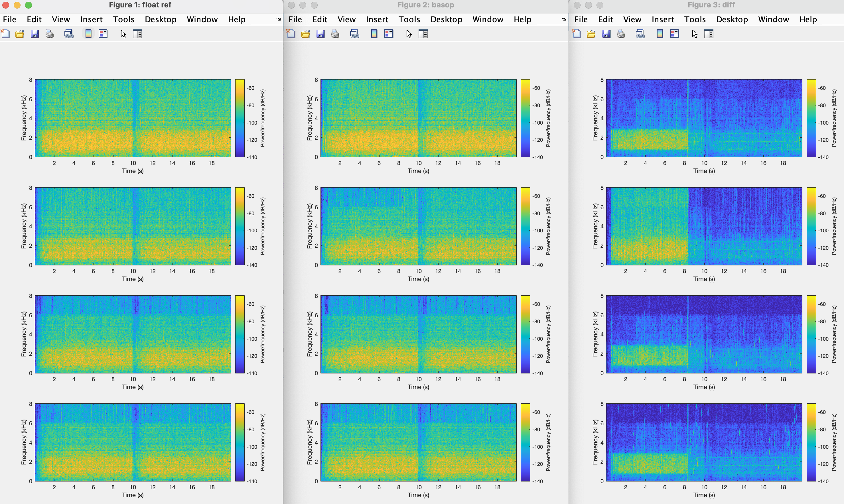
Task: Open Desktop menu in Figure 2 basop
Action: point(446,19)
